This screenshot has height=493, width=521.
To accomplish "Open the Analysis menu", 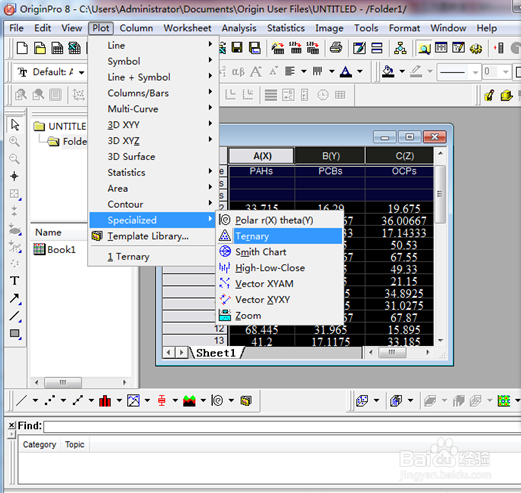I will tap(239, 28).
